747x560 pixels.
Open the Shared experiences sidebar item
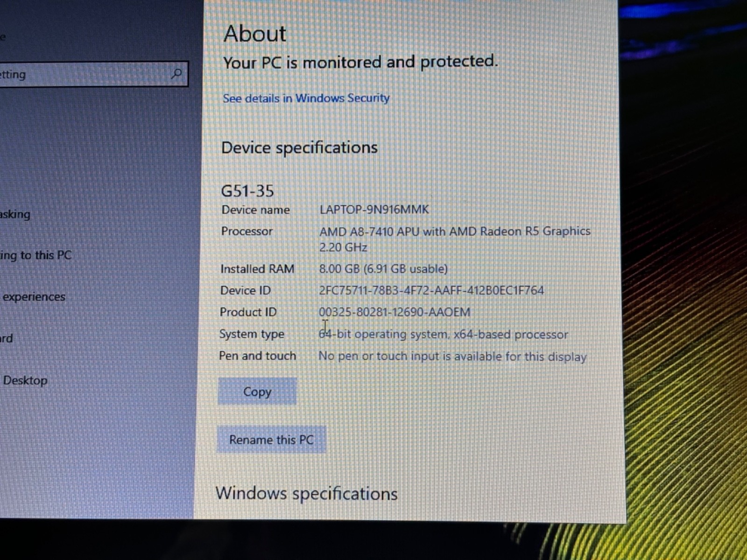coord(34,297)
